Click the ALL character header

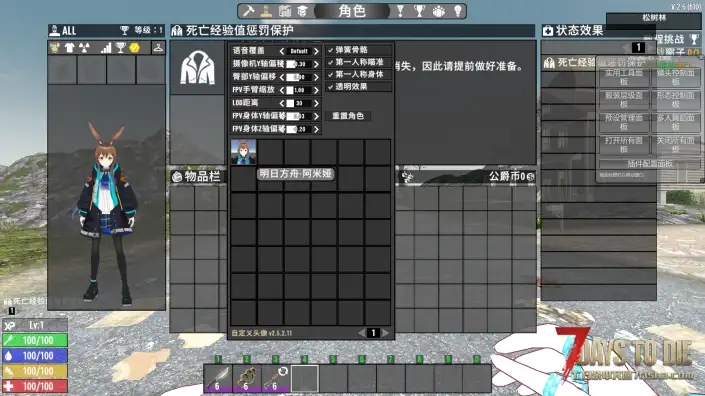coord(68,31)
